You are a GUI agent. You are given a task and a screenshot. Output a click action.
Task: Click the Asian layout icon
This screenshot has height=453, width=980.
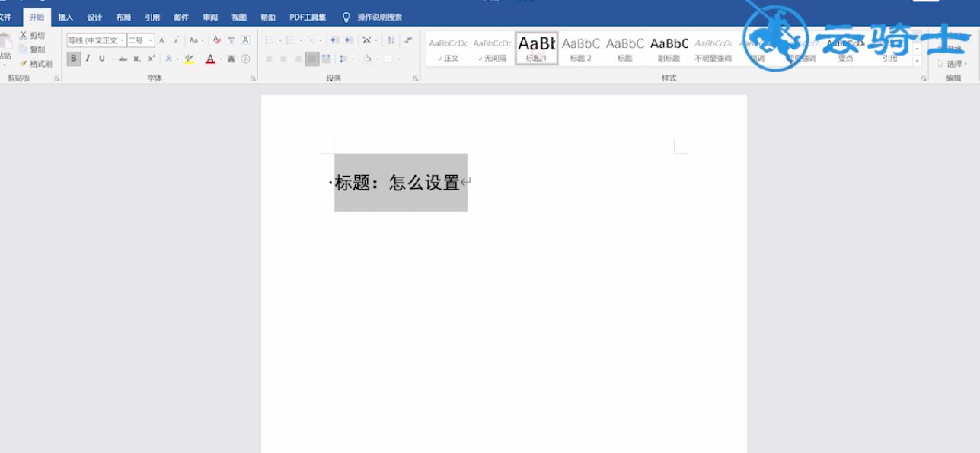367,40
